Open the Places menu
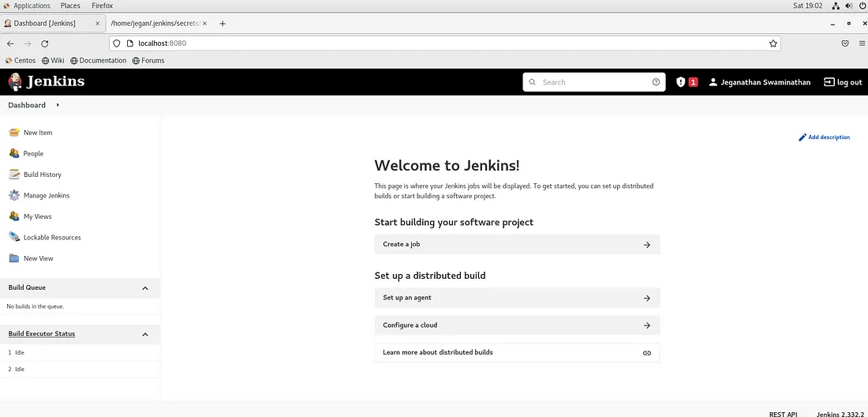Image resolution: width=868 pixels, height=417 pixels. (x=70, y=6)
